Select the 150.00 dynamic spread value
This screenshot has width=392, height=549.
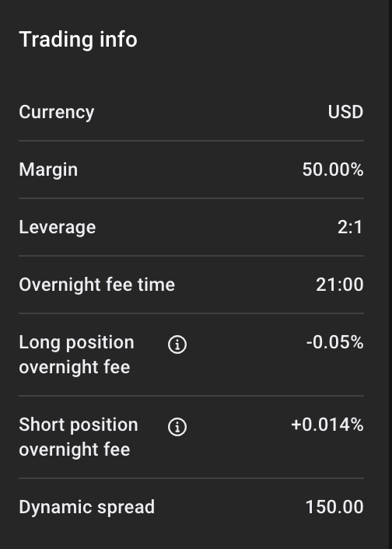coord(334,507)
